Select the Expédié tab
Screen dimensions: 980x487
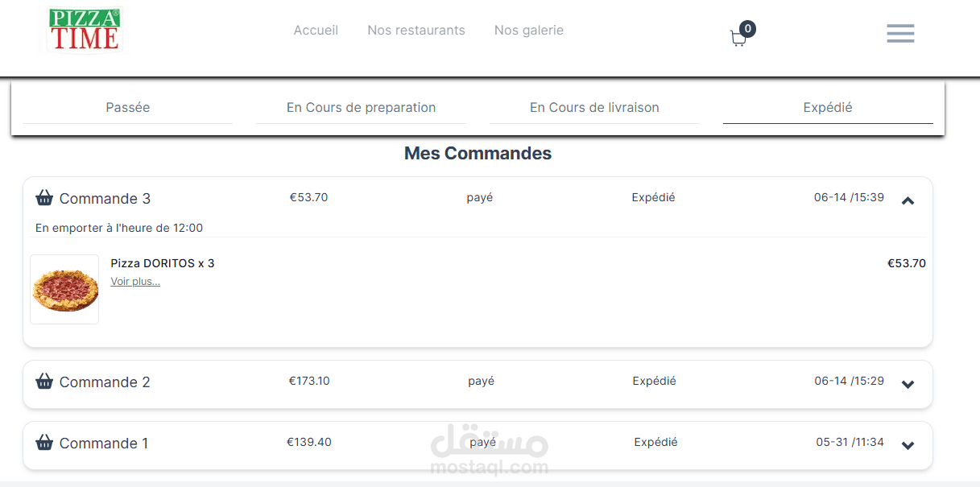tap(828, 108)
